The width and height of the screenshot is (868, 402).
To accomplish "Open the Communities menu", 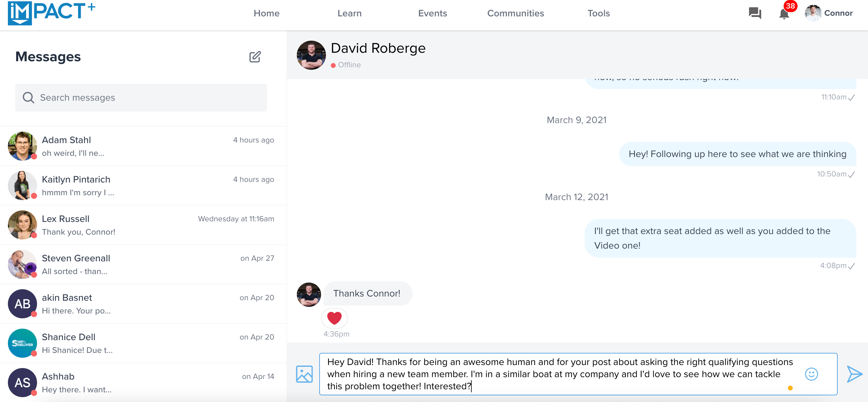I will [x=516, y=13].
